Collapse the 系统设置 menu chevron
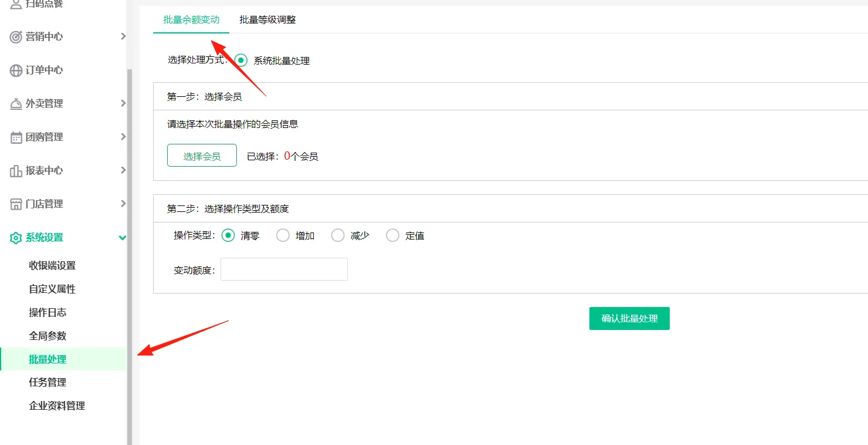The height and width of the screenshot is (445, 868). 122,238
